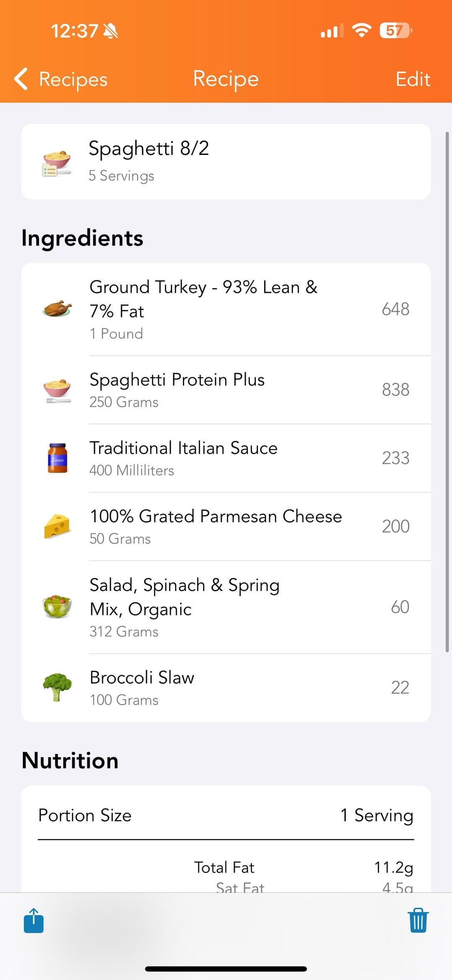This screenshot has width=452, height=980.
Task: Tap the pasta bowl icon for Spaghetti Protein Plus
Action: click(57, 389)
